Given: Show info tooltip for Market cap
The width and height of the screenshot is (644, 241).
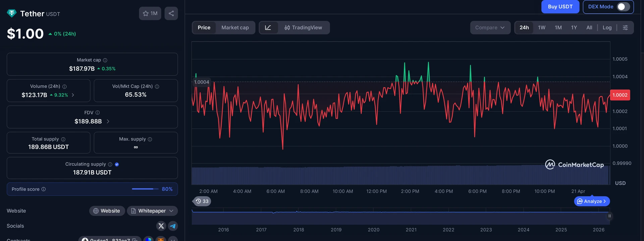Looking at the screenshot, I should (x=105, y=60).
